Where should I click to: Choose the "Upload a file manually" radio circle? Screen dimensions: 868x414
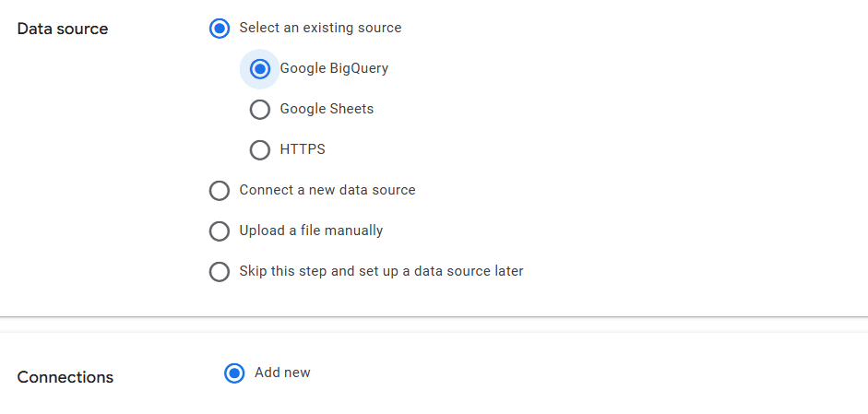(220, 231)
